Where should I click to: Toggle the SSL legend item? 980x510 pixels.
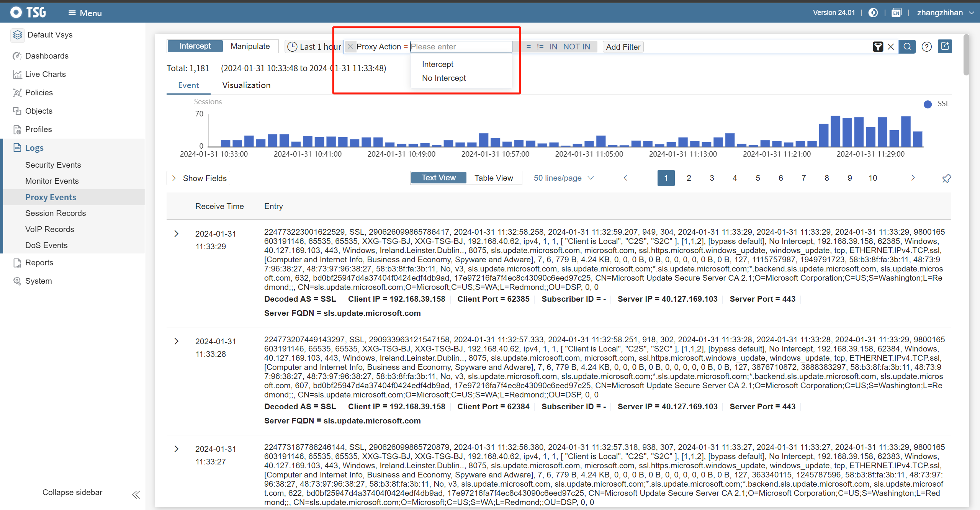point(936,104)
